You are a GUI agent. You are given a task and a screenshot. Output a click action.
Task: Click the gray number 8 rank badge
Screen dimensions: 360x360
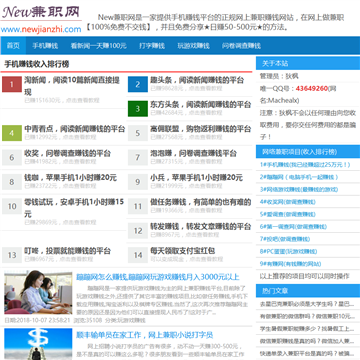pos(12,182)
